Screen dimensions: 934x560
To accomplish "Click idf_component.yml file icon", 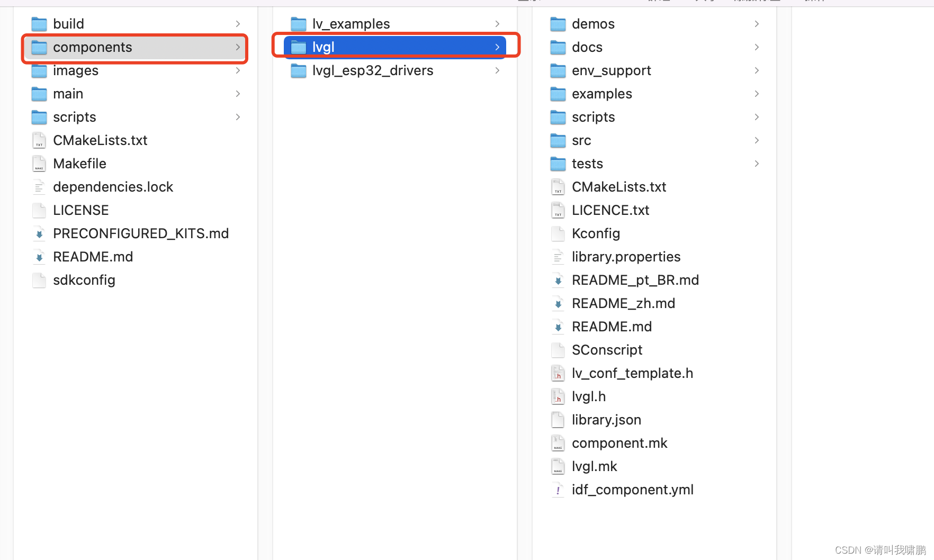I will [x=558, y=490].
